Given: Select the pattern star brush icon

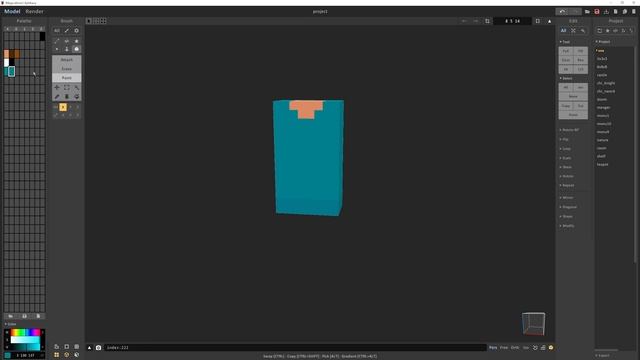Looking at the screenshot, I should point(76,41).
